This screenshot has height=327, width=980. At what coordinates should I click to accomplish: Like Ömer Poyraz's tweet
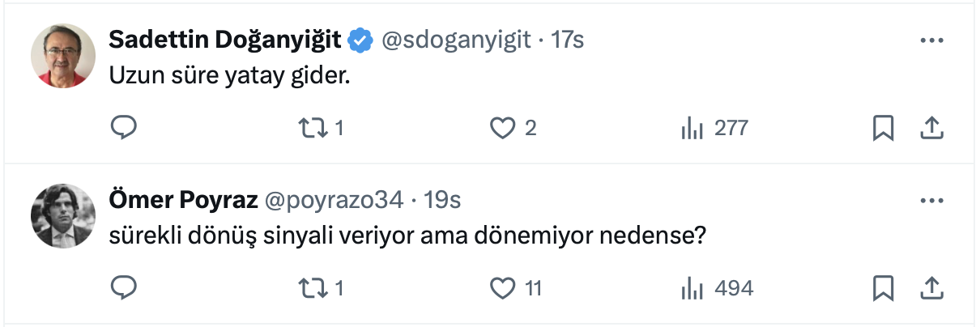tap(504, 287)
